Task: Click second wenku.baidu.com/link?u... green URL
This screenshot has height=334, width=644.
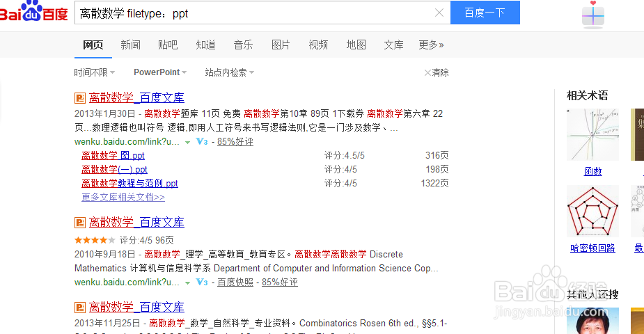Action: pos(127,283)
